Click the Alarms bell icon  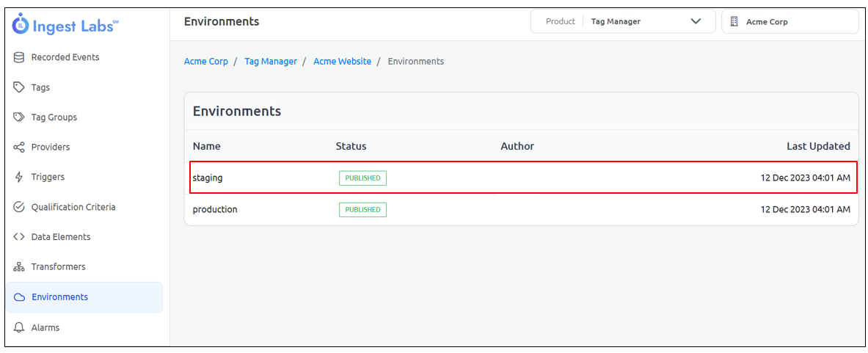(19, 327)
